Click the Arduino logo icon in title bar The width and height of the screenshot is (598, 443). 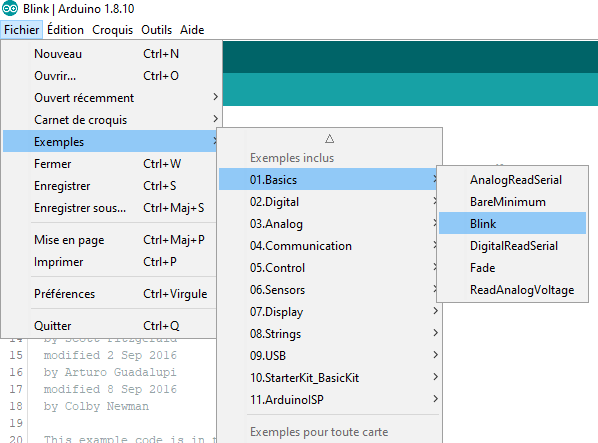click(10, 8)
